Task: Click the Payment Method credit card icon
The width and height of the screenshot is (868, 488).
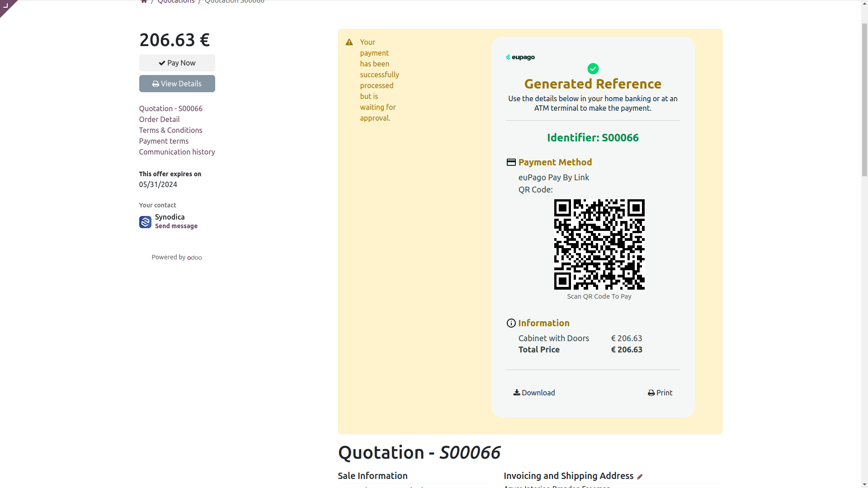Action: click(511, 162)
